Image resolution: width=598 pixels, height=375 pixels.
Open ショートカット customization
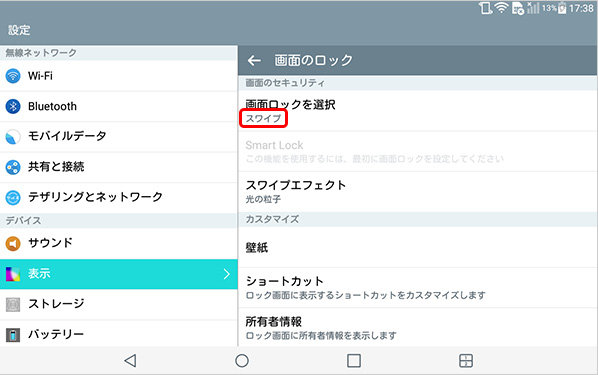tap(418, 288)
